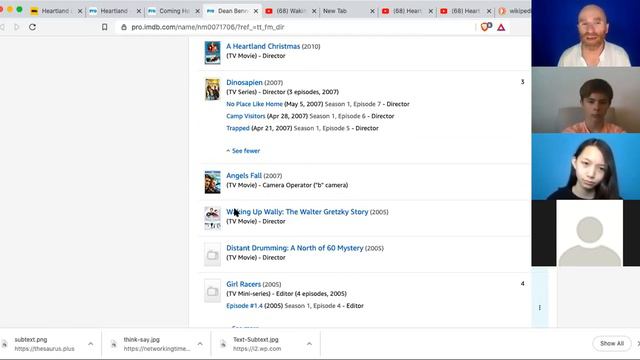Close the Dean Bennett tab

point(256,11)
